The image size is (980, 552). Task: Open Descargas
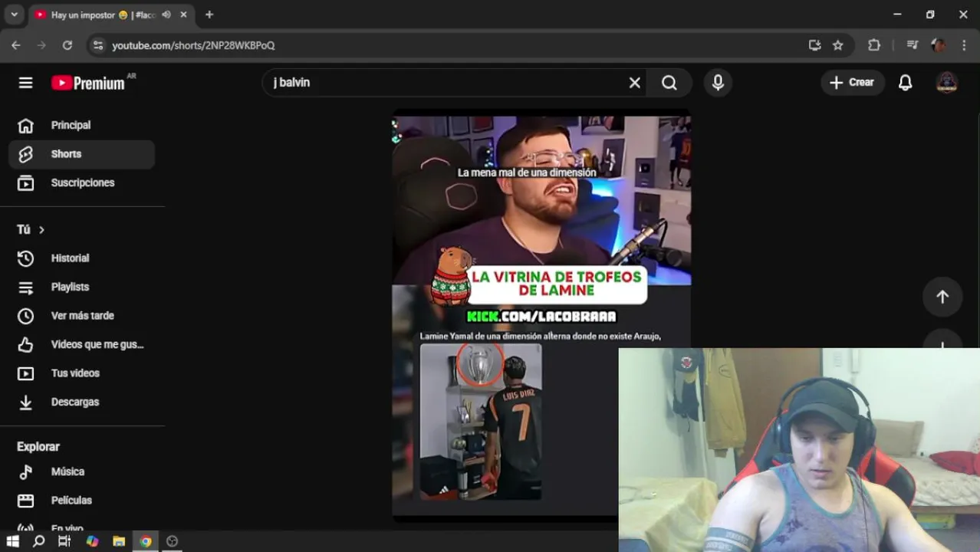tap(82, 402)
